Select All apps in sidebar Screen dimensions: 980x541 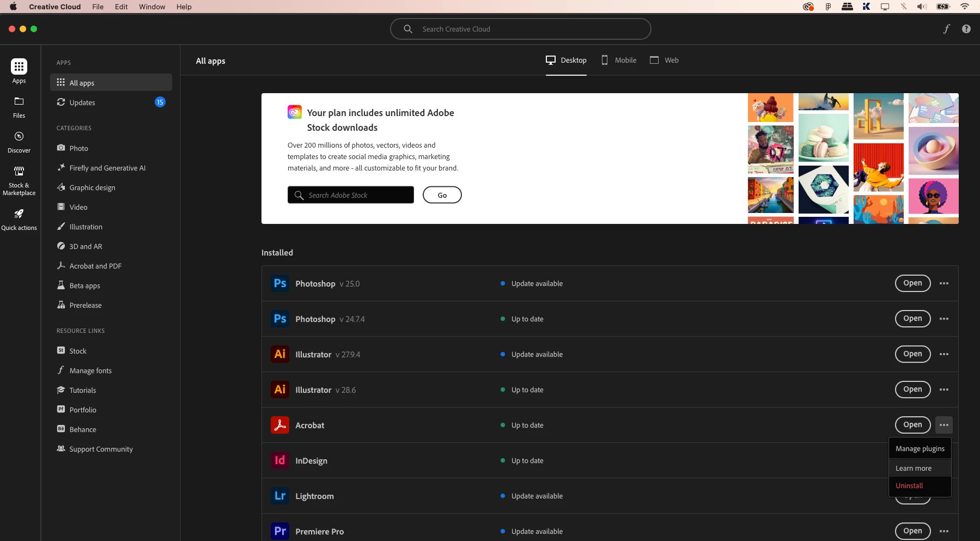coord(111,83)
